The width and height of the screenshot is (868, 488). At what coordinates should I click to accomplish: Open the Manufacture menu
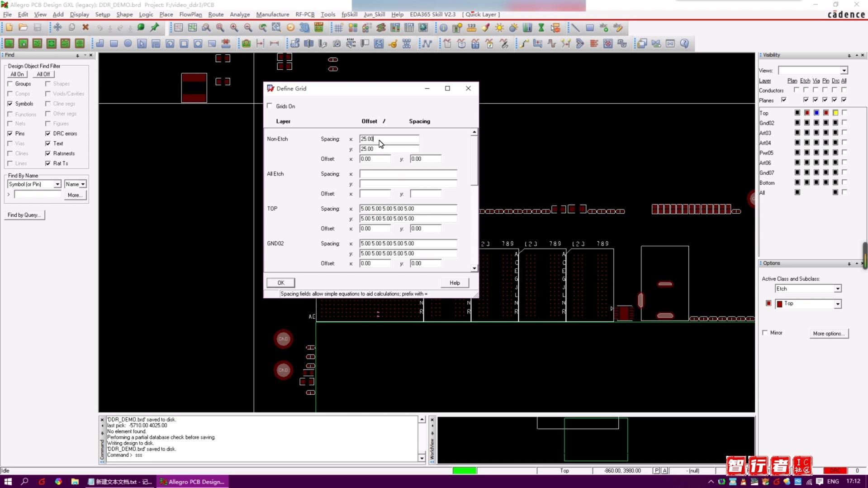(x=273, y=14)
